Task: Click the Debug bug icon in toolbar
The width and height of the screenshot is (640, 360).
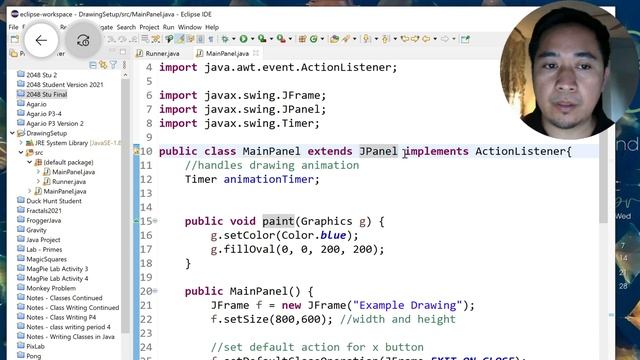Action: point(225,39)
